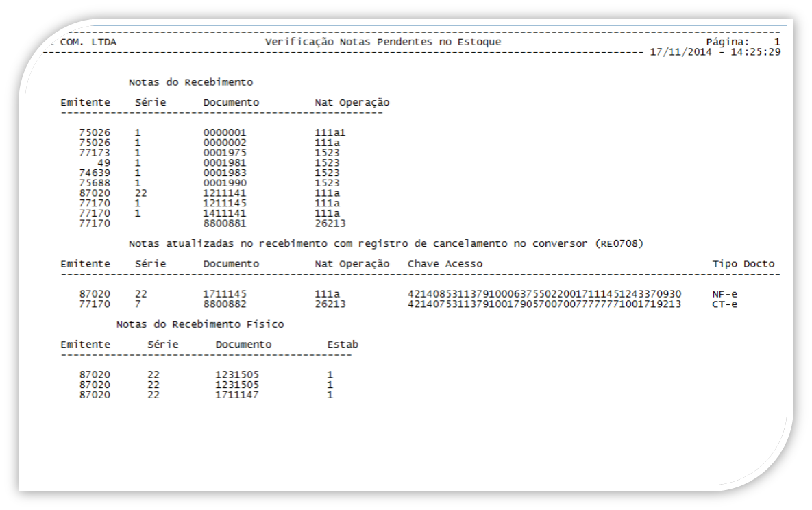Select emitente value 49
Screen dimensions: 812x510
[103, 162]
